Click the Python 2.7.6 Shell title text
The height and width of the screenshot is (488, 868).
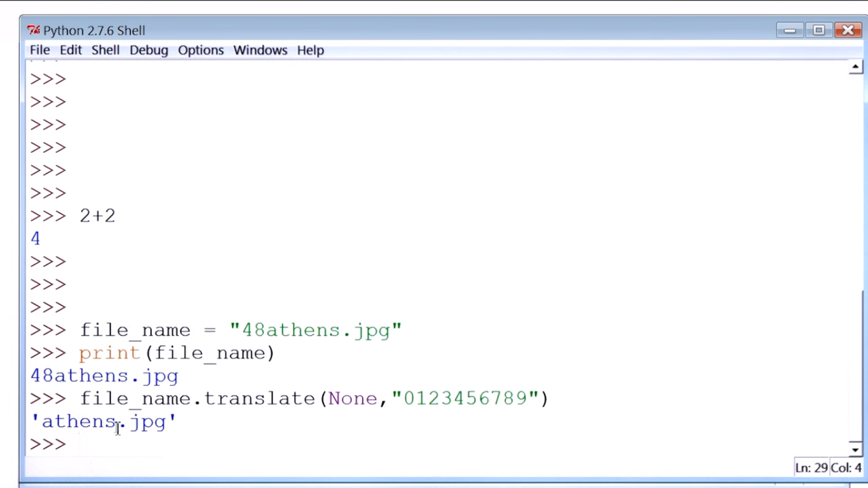(94, 30)
